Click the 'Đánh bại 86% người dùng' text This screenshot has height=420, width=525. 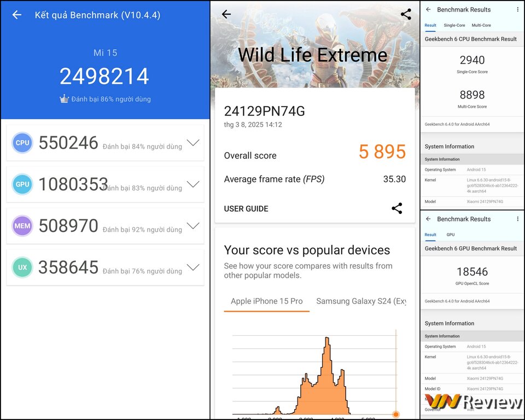click(x=111, y=99)
